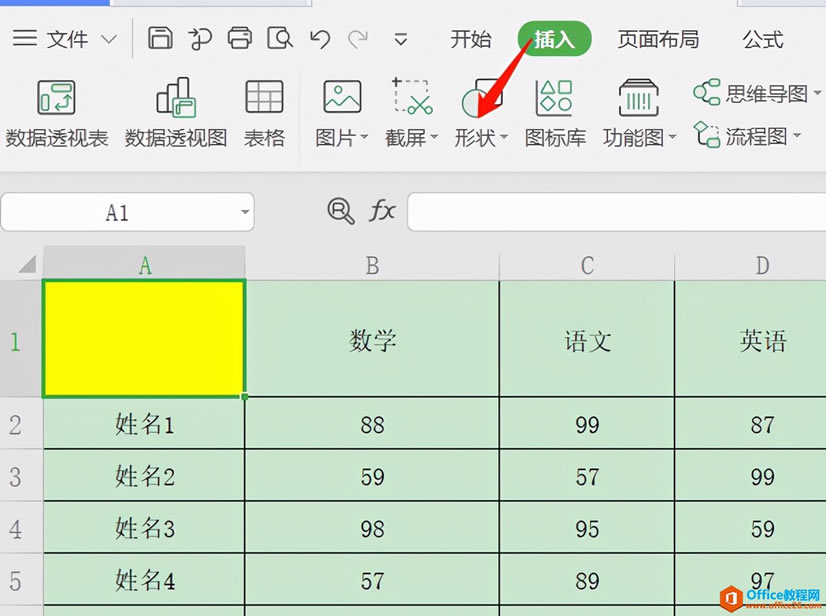This screenshot has width=826, height=616.
Task: Click cell B3 with value 59
Action: [x=372, y=476]
